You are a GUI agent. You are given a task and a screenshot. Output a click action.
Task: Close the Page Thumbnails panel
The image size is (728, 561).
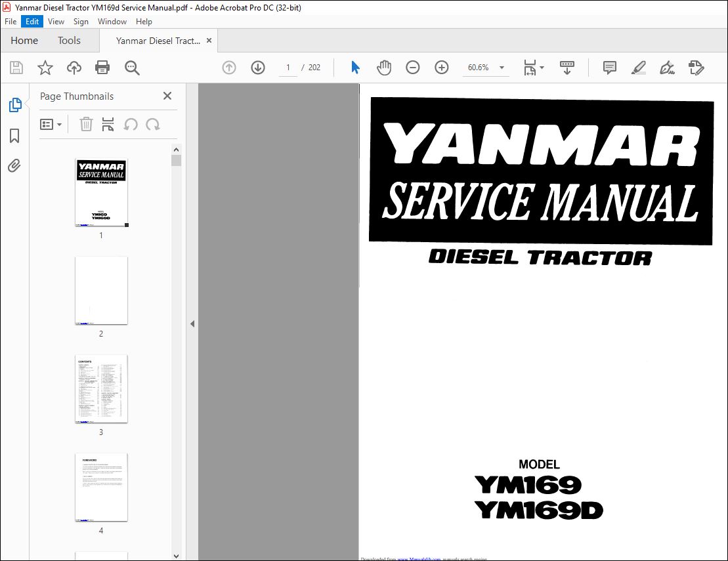167,96
